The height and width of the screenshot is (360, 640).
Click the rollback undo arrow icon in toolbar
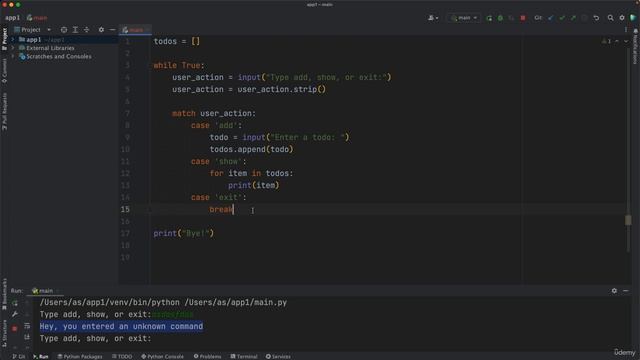pos(596,18)
